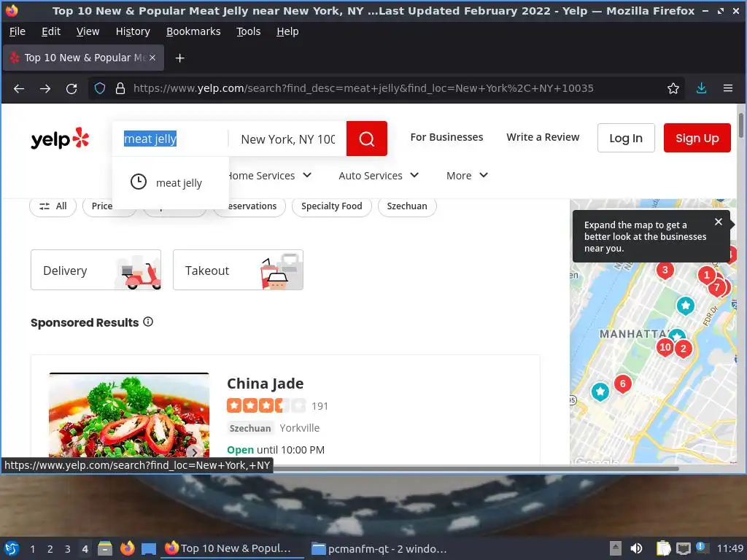Toggle the Szechuan filter chip

click(x=407, y=206)
